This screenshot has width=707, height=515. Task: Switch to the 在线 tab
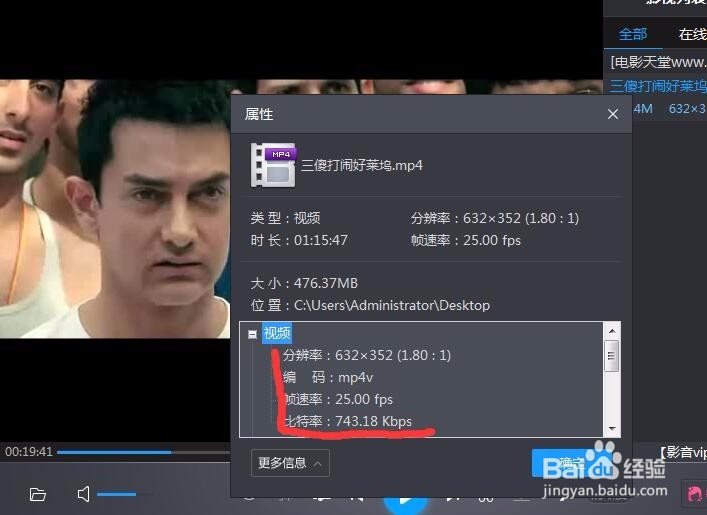692,34
